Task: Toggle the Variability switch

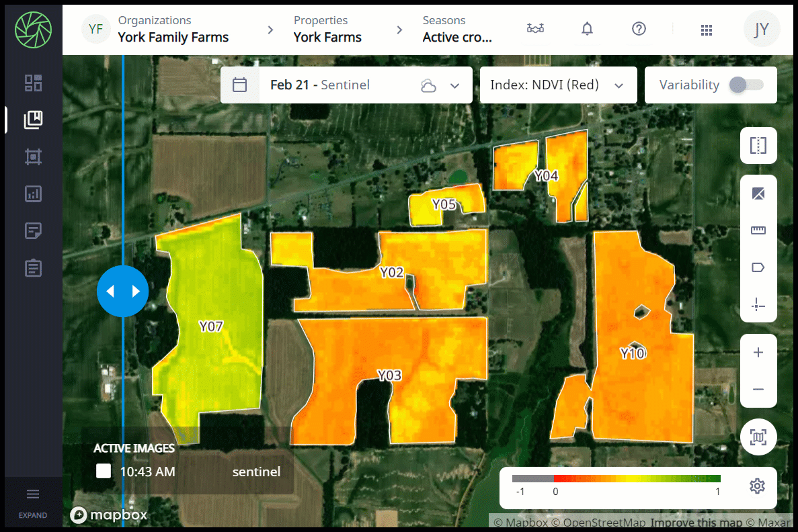Action: pos(747,85)
